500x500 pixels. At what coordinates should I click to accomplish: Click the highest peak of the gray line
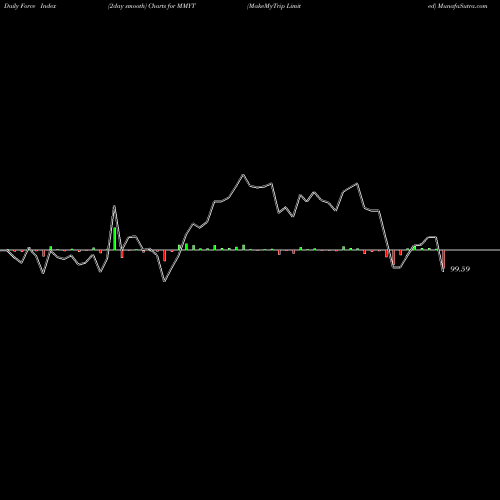click(243, 175)
